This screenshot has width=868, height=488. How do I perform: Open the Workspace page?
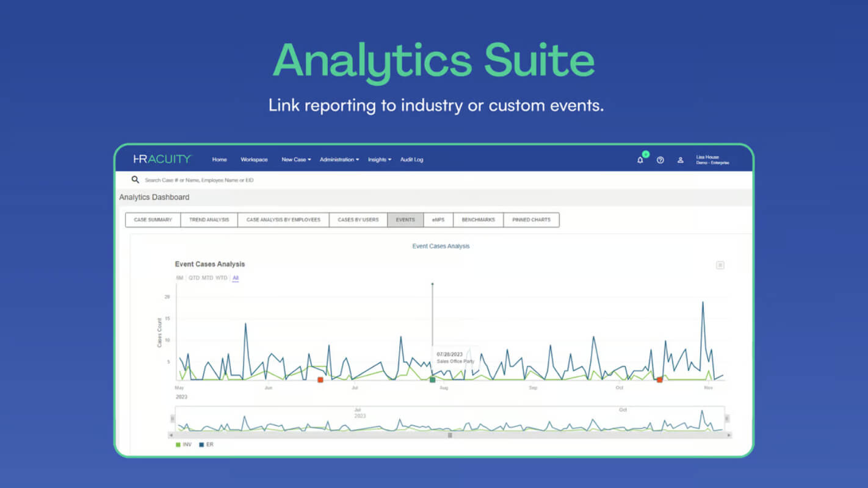tap(254, 160)
